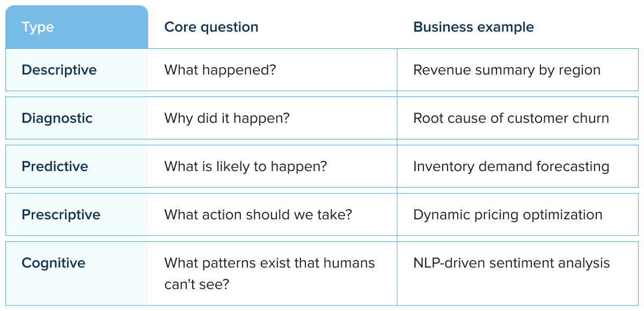Image resolution: width=644 pixels, height=311 pixels.
Task: Click the 'Why did it happen?' text
Action: [x=226, y=119]
